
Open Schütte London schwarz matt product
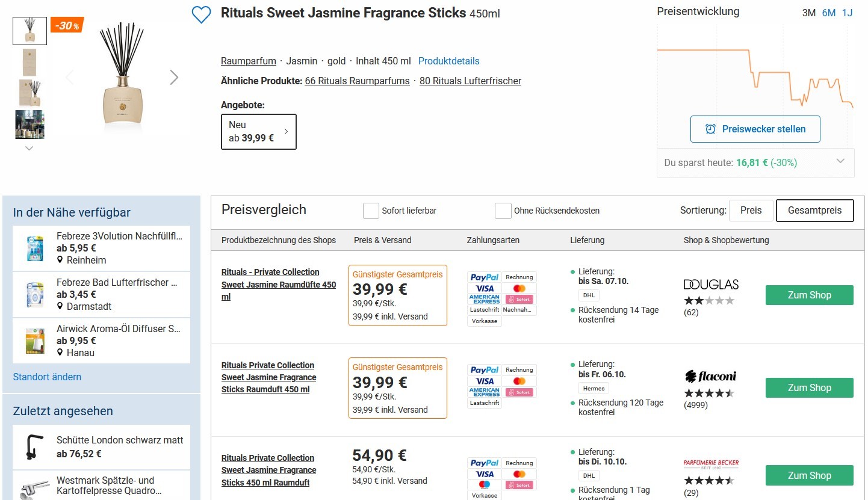pyautogui.click(x=102, y=447)
